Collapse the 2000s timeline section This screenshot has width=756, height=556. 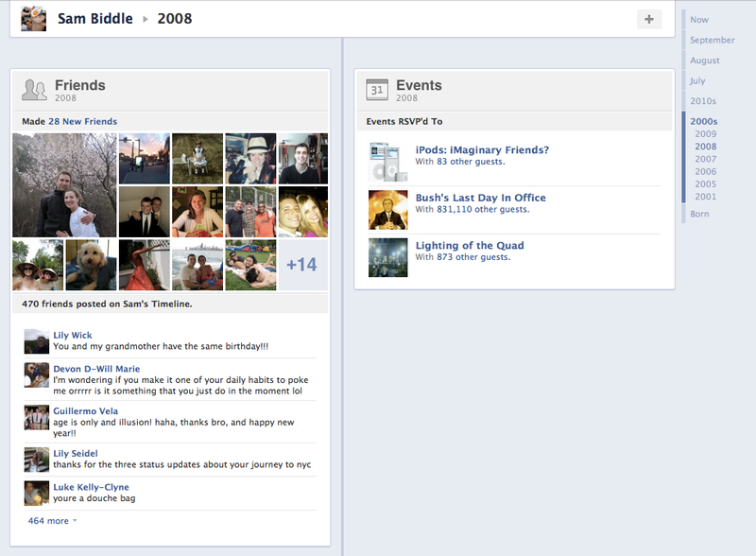(x=703, y=121)
